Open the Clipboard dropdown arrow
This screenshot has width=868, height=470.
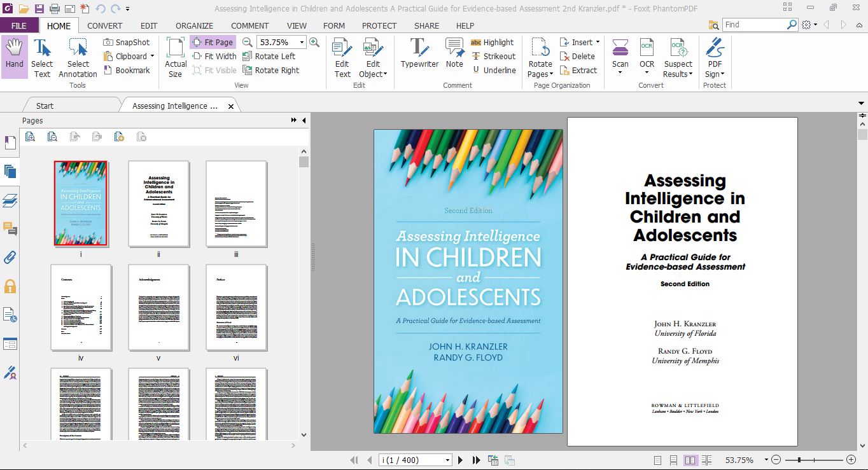(152, 56)
